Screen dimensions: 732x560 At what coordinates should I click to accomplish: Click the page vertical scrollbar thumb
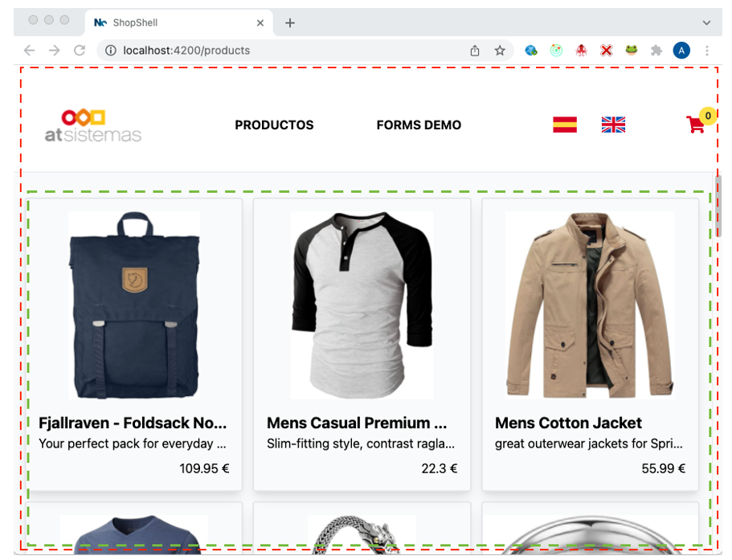[718, 206]
